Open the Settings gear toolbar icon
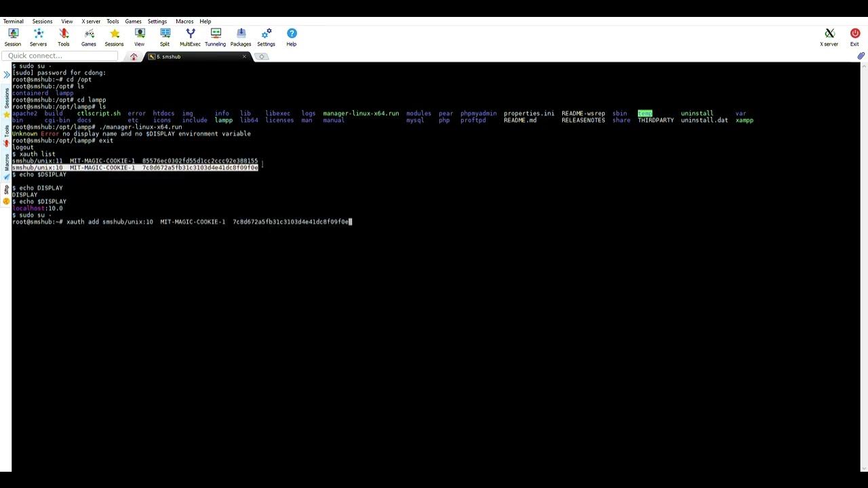Screen dimensions: 868x488 (x=266, y=37)
